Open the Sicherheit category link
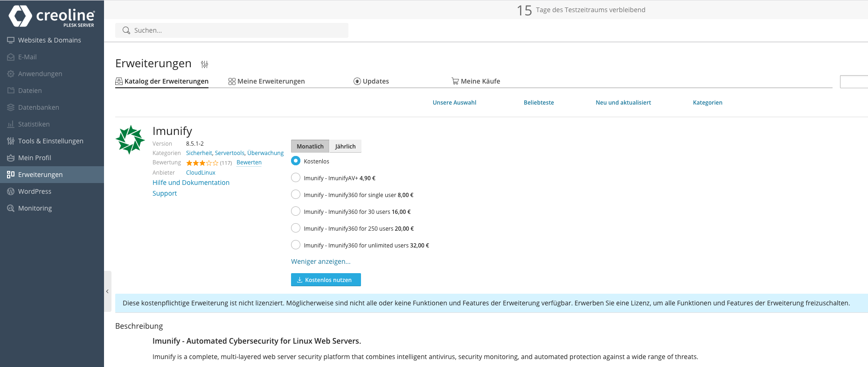868x367 pixels. [x=199, y=153]
